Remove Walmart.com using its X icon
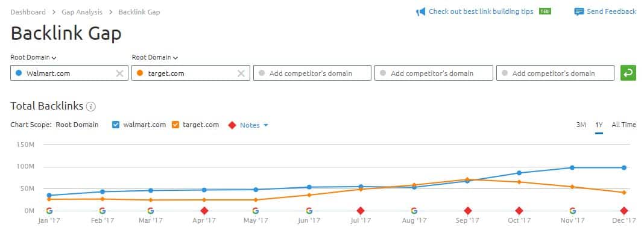Image resolution: width=644 pixels, height=233 pixels. pos(119,73)
